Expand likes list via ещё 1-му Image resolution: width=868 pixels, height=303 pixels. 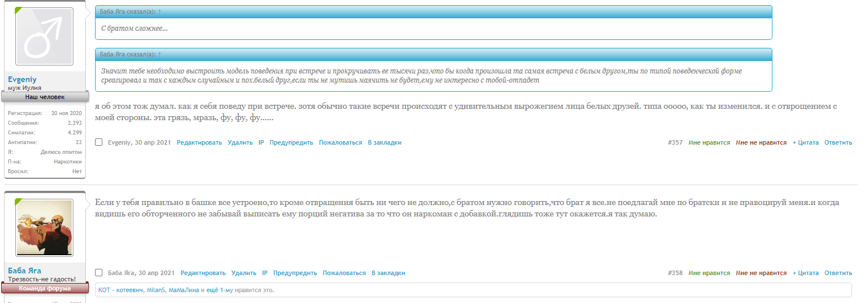coord(220,290)
